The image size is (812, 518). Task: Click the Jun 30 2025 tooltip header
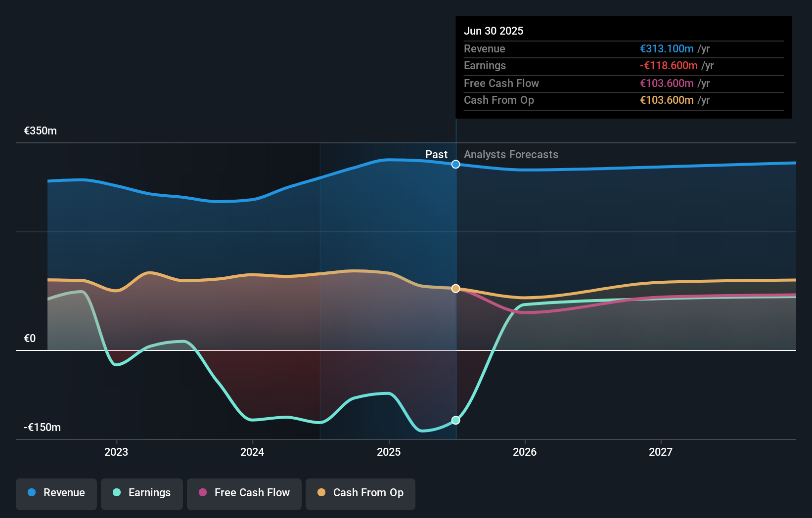494,31
